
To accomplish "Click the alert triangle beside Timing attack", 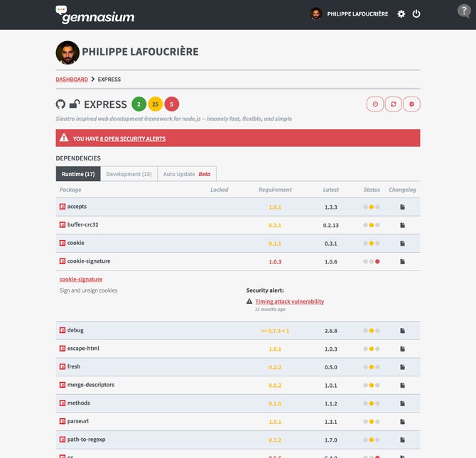I will pyautogui.click(x=249, y=301).
